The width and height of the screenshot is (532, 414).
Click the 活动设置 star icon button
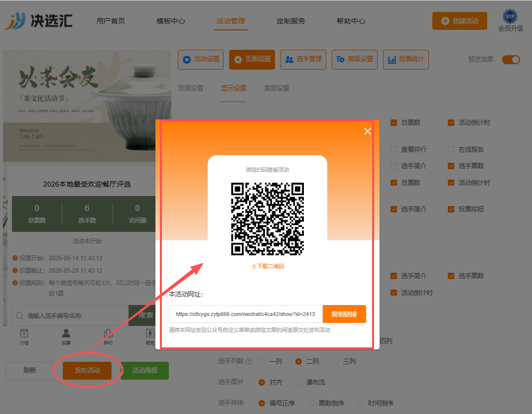201,60
